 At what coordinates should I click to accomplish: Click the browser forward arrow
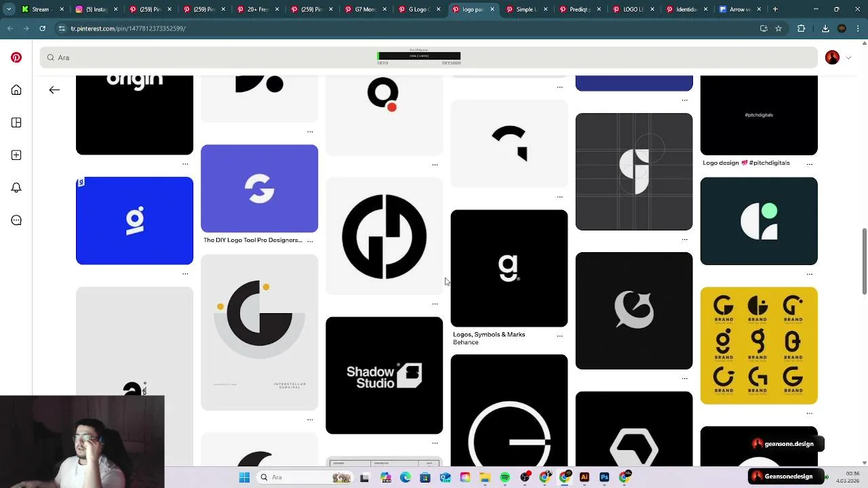(x=26, y=28)
